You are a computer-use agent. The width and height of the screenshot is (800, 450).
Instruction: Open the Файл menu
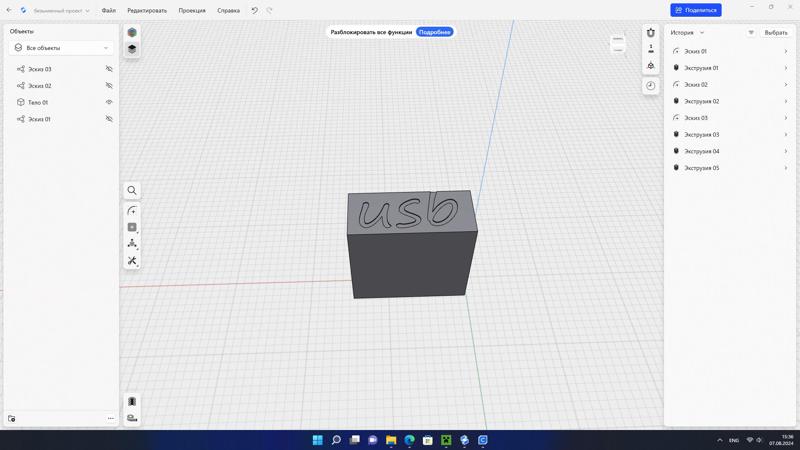tap(108, 10)
